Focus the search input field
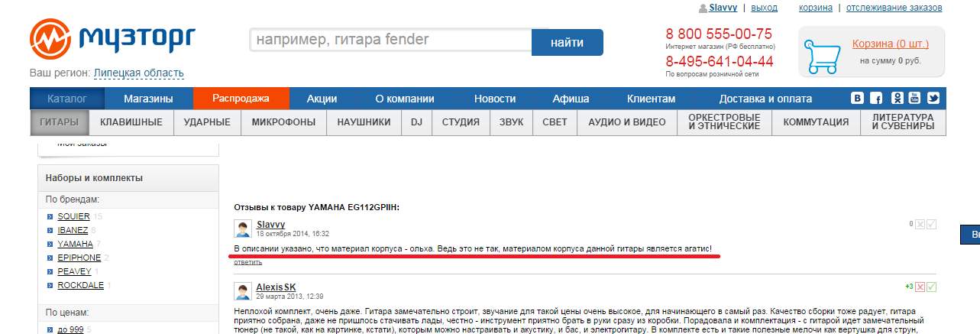This screenshot has width=980, height=334. click(390, 40)
